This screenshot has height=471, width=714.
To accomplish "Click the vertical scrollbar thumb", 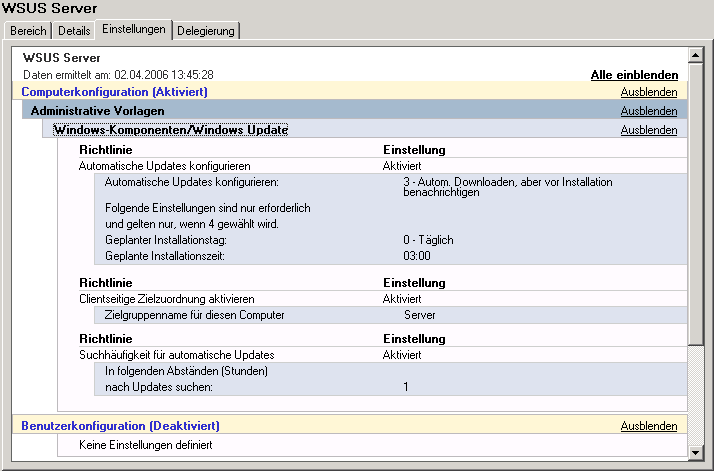I will pos(695,204).
